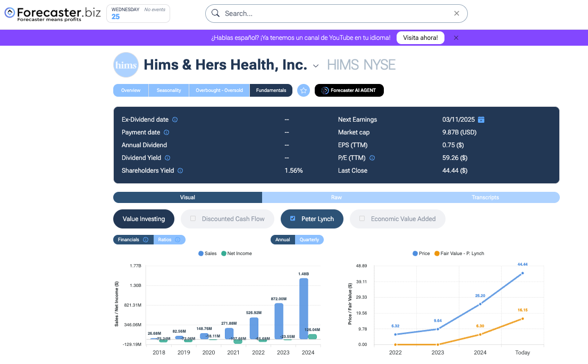Click the 2024 price point 25.20
The height and width of the screenshot is (364, 588).
coord(480,304)
